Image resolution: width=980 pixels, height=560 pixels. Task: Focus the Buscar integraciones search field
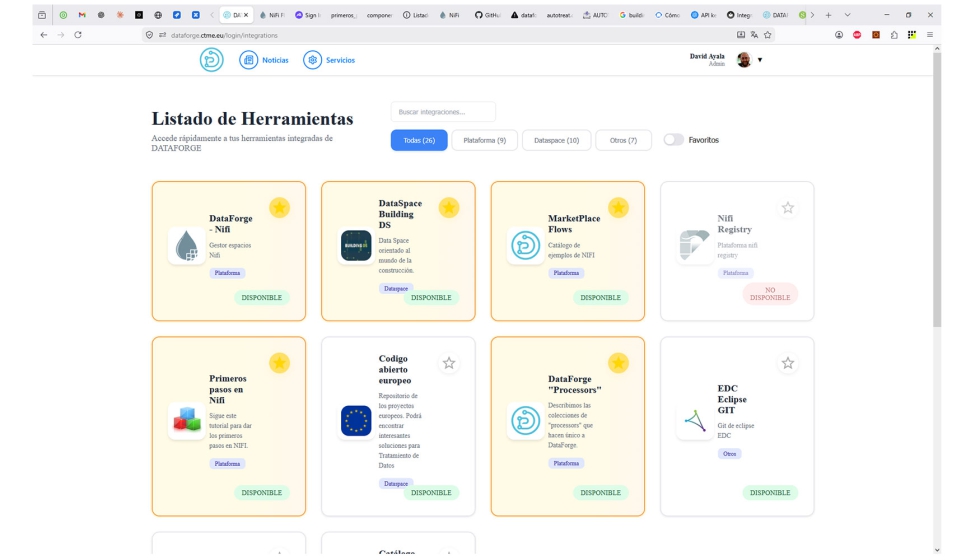pos(443,112)
